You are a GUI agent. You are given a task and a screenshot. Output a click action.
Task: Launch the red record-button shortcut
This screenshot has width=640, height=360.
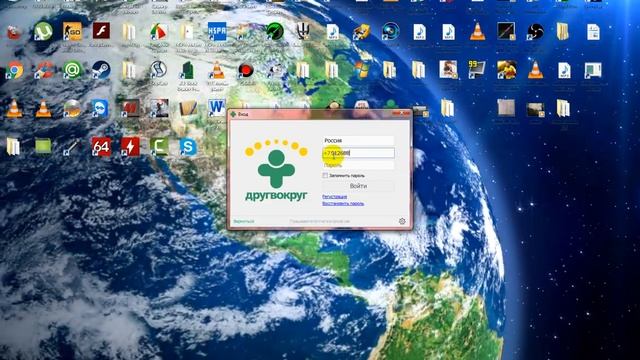(246, 70)
